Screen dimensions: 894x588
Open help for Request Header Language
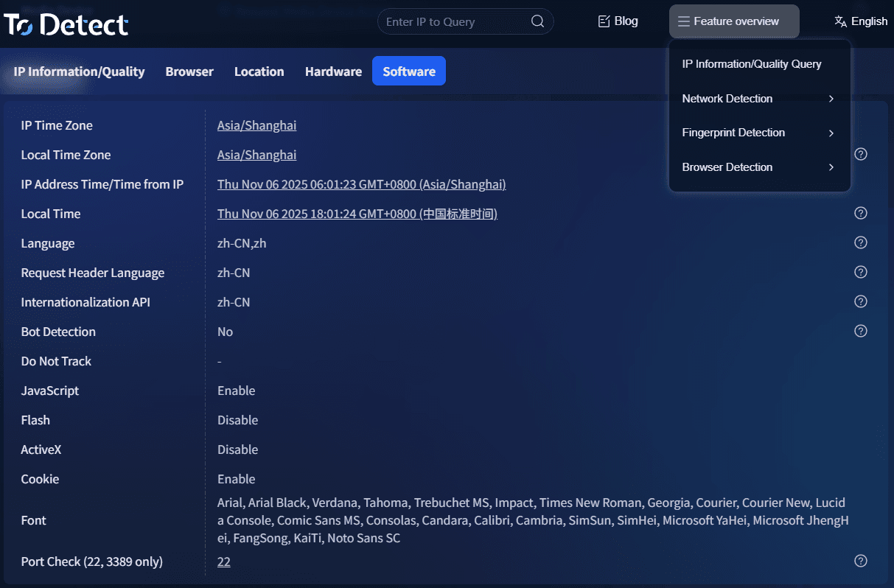860,272
